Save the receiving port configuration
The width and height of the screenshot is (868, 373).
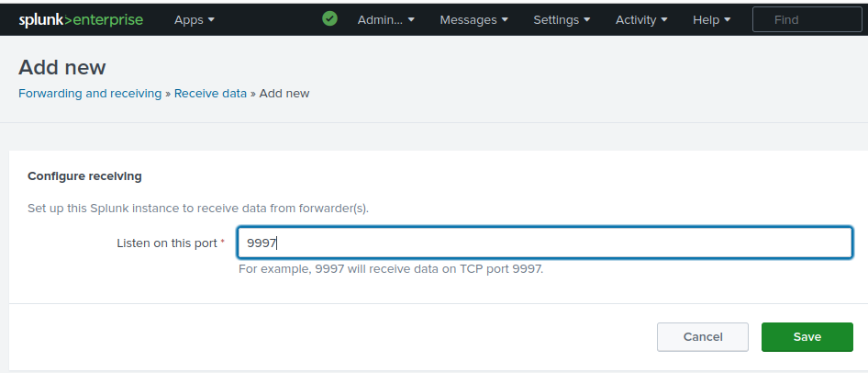click(x=807, y=337)
